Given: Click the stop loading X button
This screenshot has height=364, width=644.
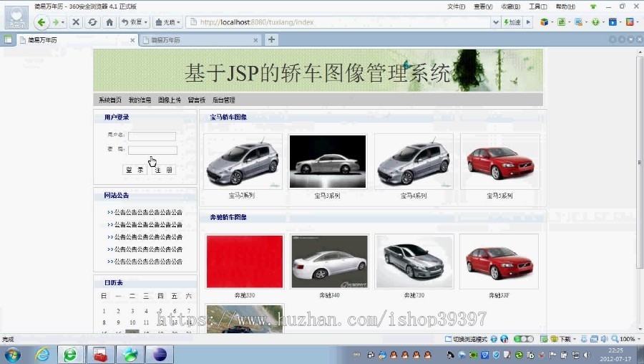Looking at the screenshot, I should tap(76, 22).
